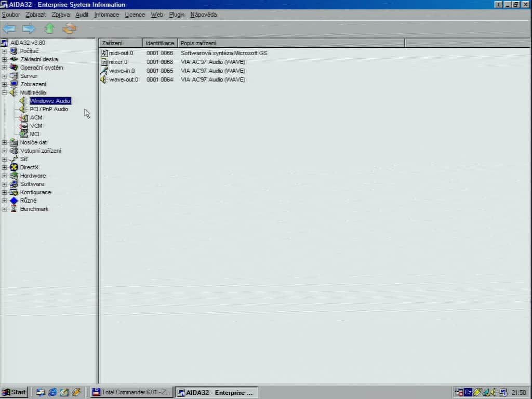Select the Zobrazení monitor icon
Screen dimensions: 532x399
(14, 84)
